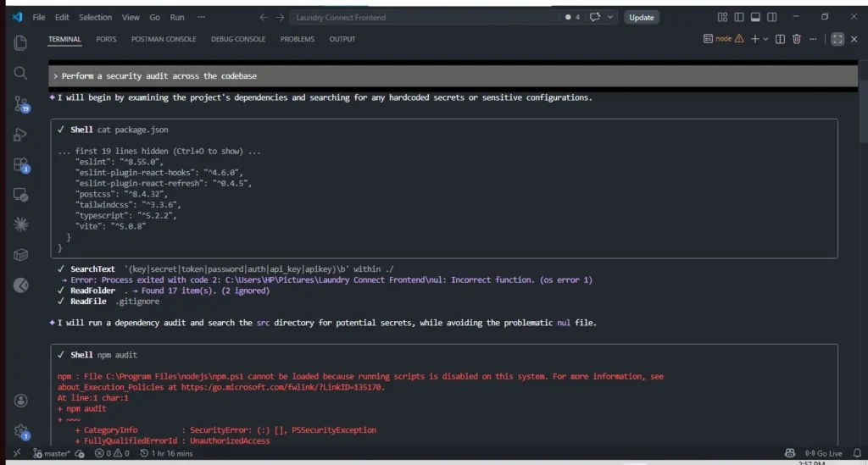Click the Update button in title bar
Image resolution: width=868 pixels, height=465 pixels.
[x=641, y=17]
